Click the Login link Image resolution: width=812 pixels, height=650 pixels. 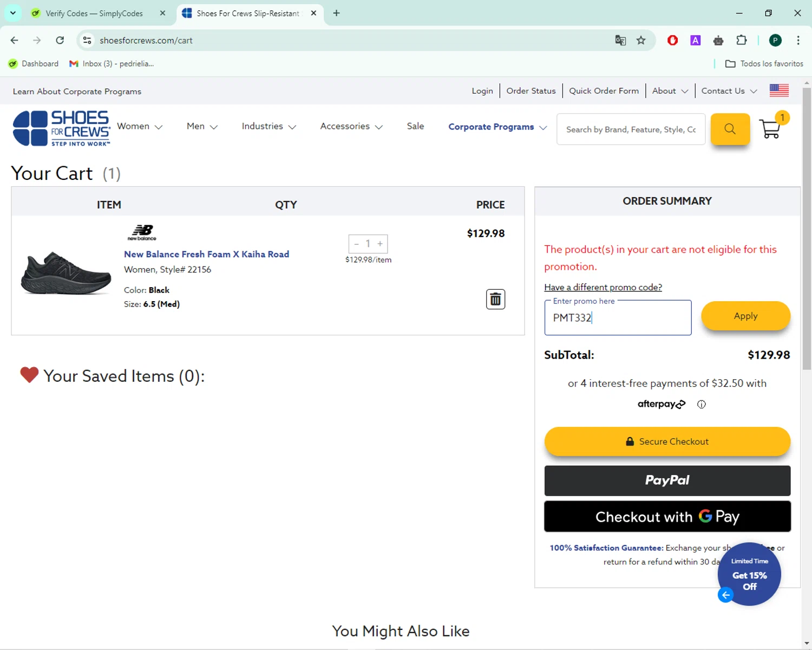tap(482, 91)
